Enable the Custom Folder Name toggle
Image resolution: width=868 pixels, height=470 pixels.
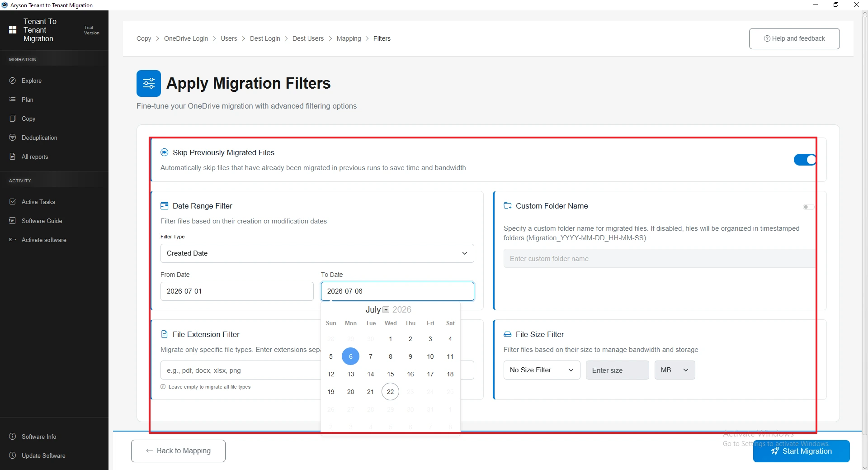[808, 207]
